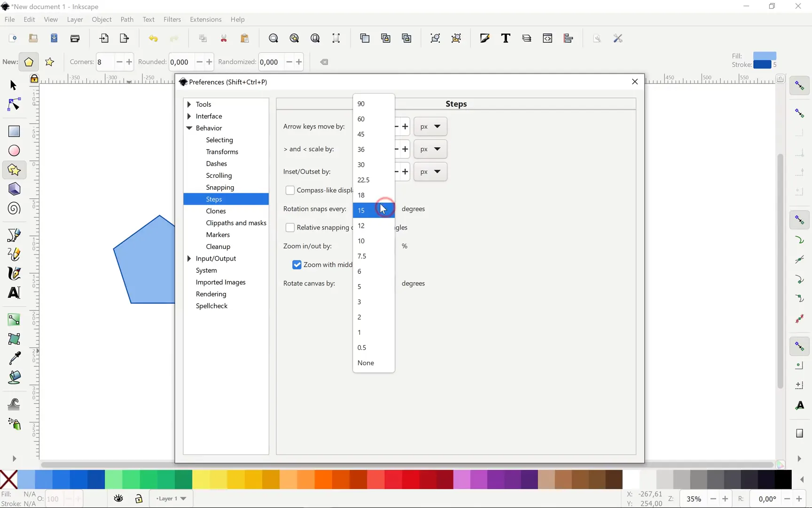Enable Compass-like display of angles
Image resolution: width=812 pixels, height=508 pixels.
coord(291,190)
